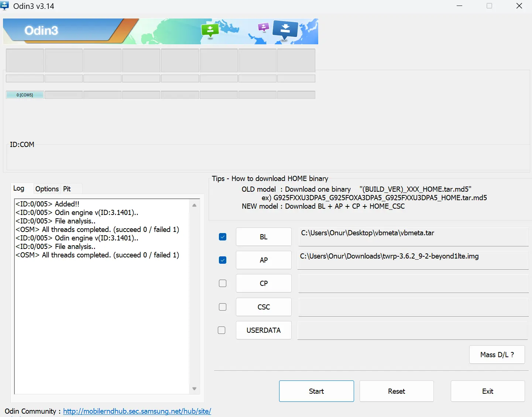
Task: Uncheck the BL checkbox
Action: click(223, 237)
